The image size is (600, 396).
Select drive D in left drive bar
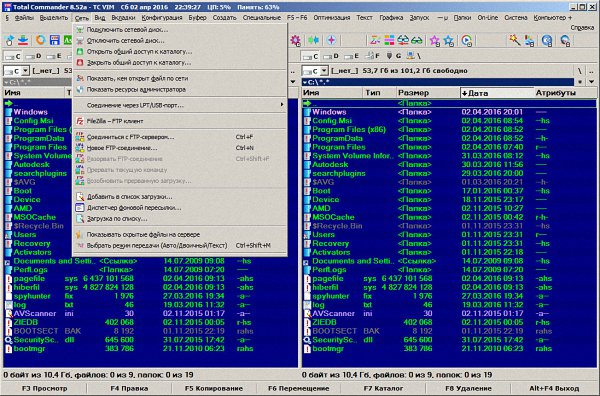click(33, 56)
